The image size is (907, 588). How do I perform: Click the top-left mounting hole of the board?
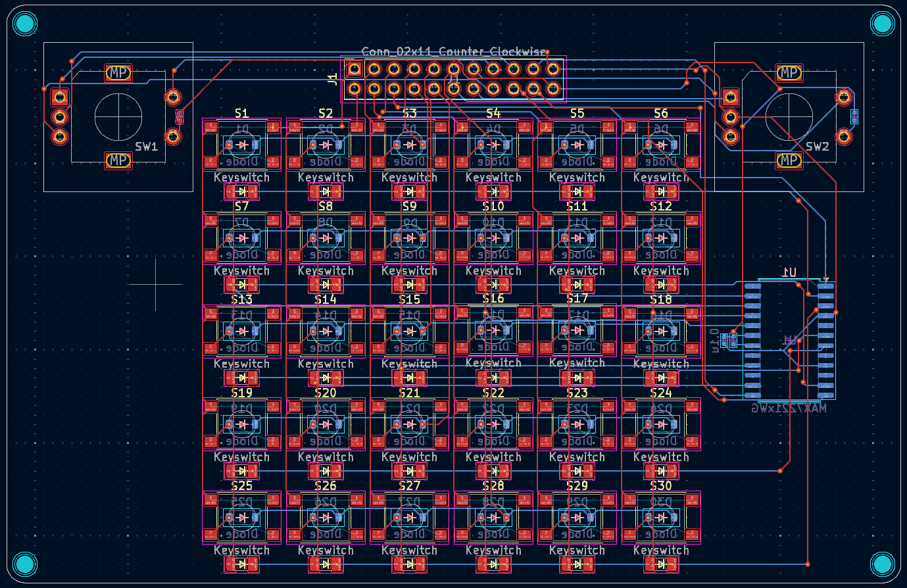click(x=24, y=23)
